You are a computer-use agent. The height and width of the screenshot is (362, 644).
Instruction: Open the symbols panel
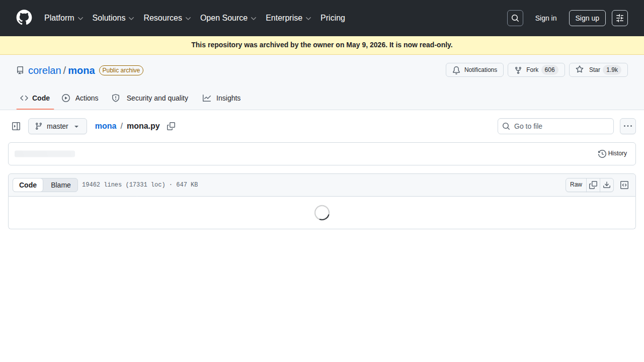pos(624,185)
